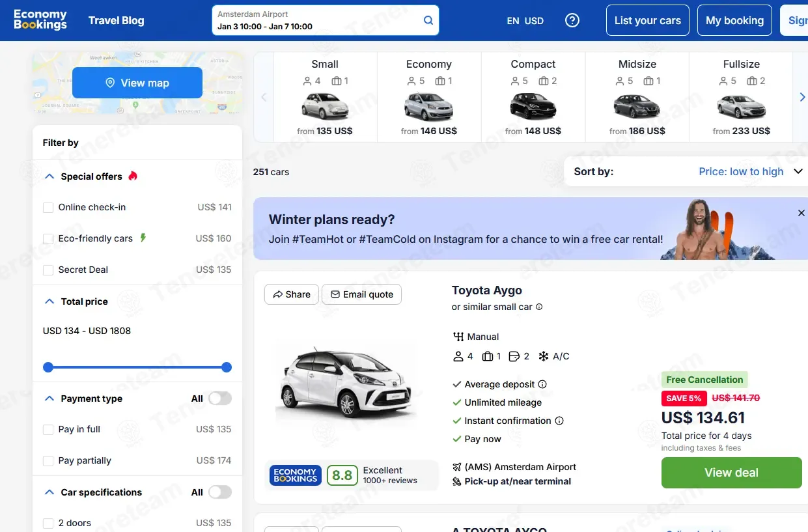Image resolution: width=808 pixels, height=532 pixels.
Task: Click the doors icon showing 2
Action: pyautogui.click(x=514, y=356)
